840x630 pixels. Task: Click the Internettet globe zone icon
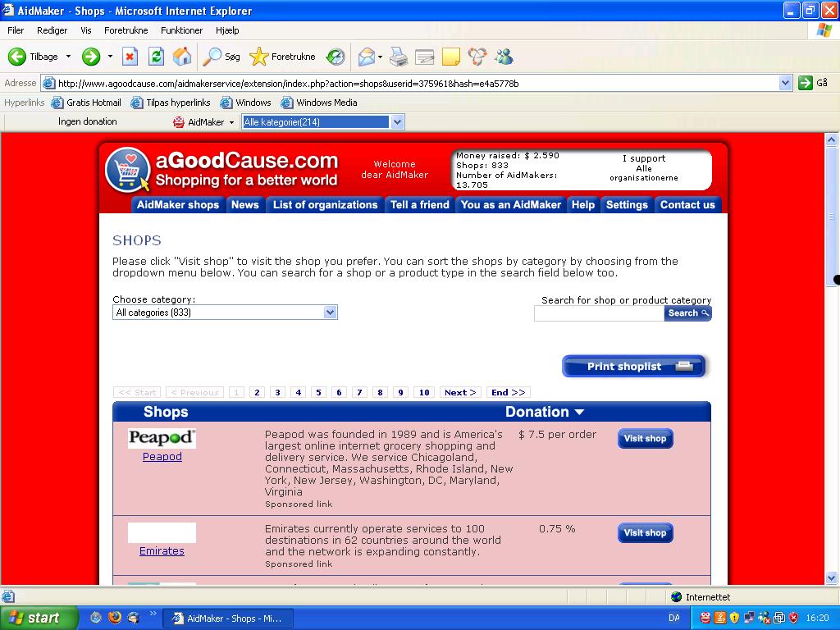point(676,597)
